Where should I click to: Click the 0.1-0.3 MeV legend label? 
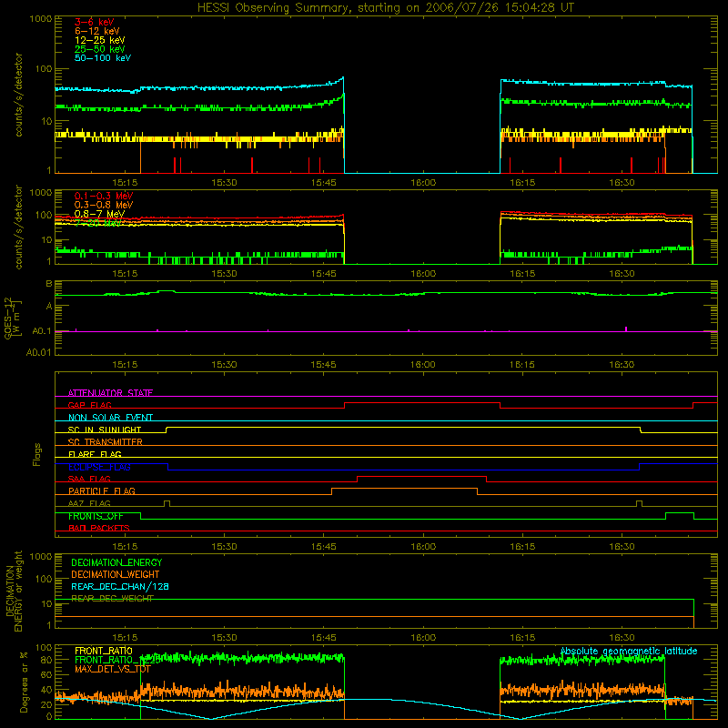click(104, 196)
